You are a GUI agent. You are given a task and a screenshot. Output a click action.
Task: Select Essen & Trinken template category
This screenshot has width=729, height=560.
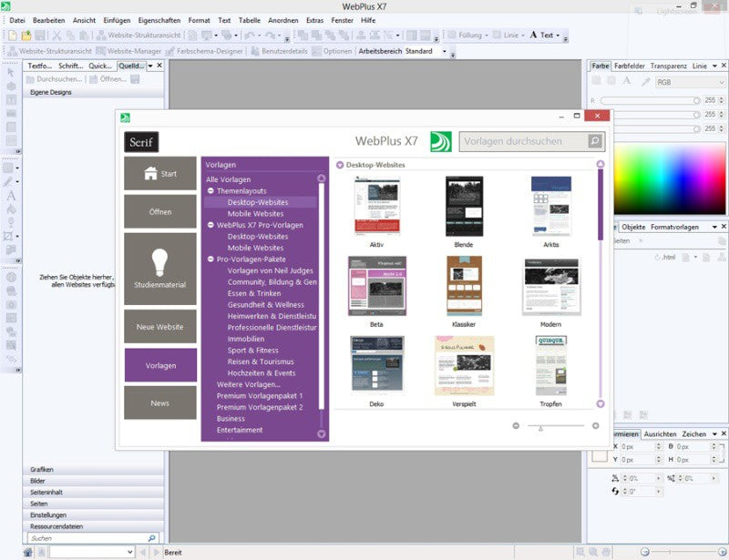[254, 293]
